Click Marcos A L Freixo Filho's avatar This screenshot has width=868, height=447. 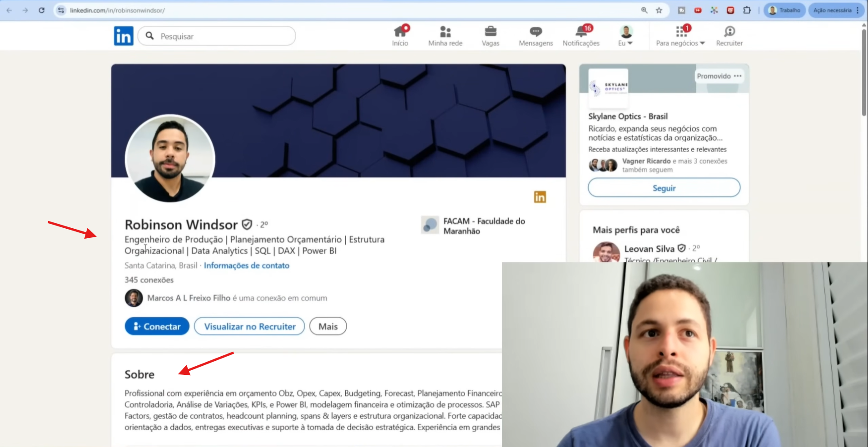tap(134, 298)
